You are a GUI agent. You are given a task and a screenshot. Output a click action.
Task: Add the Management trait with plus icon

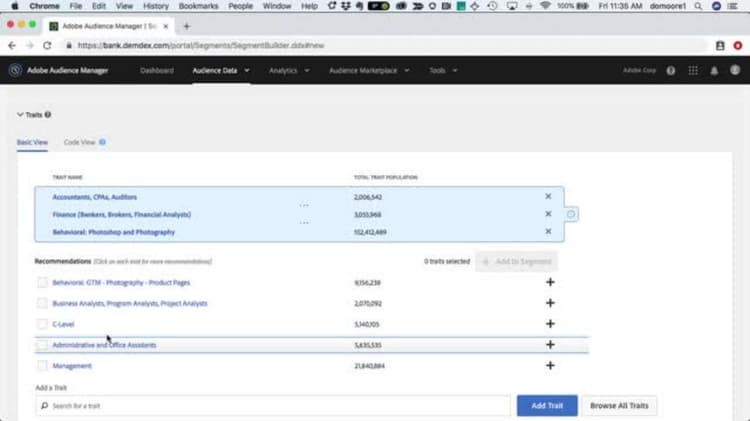click(x=550, y=366)
